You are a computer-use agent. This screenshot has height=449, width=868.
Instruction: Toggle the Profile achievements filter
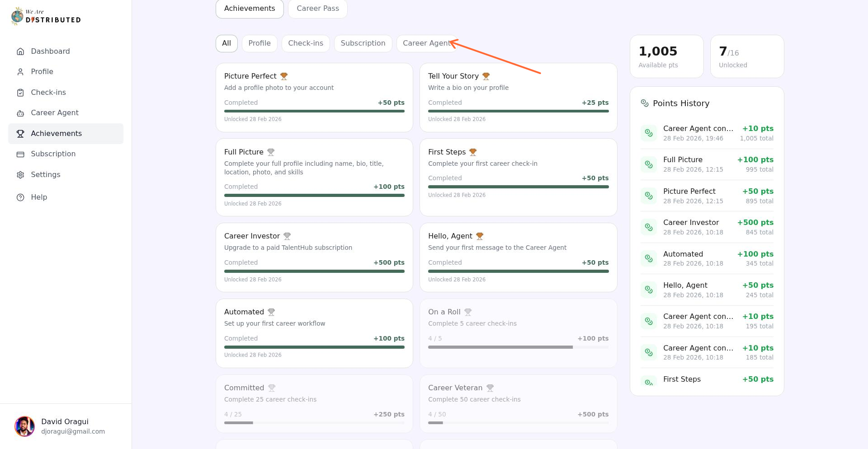coord(259,43)
